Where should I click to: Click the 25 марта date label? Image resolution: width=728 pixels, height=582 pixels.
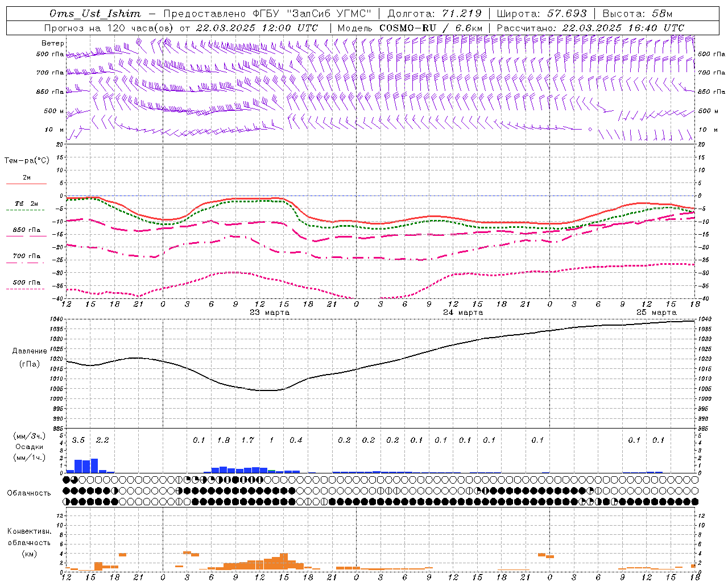656,312
